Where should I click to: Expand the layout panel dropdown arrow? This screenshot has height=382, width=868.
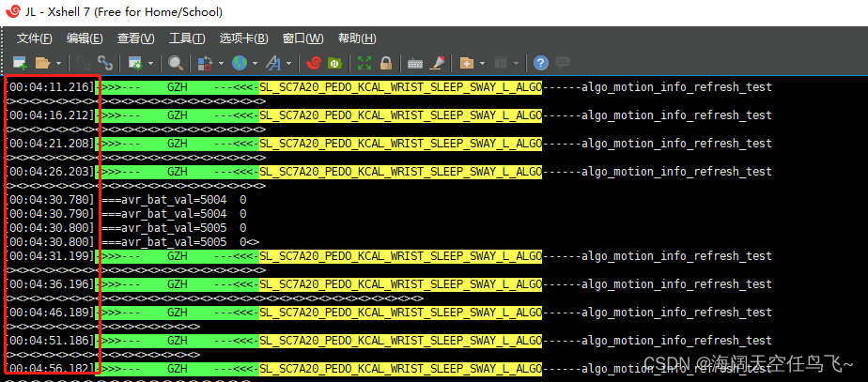[516, 64]
